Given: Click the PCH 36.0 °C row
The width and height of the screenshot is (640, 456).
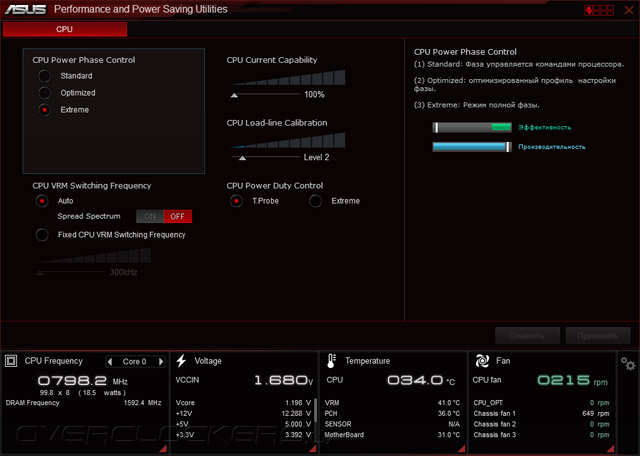Looking at the screenshot, I should coord(392,414).
